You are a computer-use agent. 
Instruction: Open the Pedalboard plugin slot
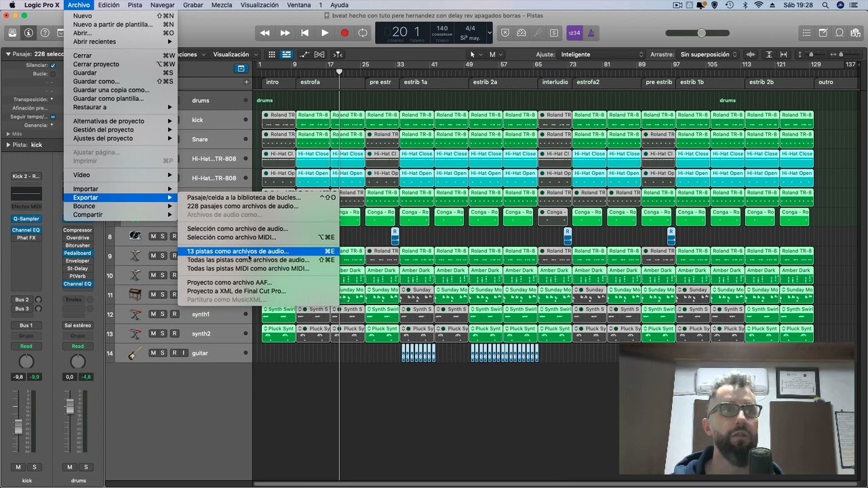pos(77,253)
